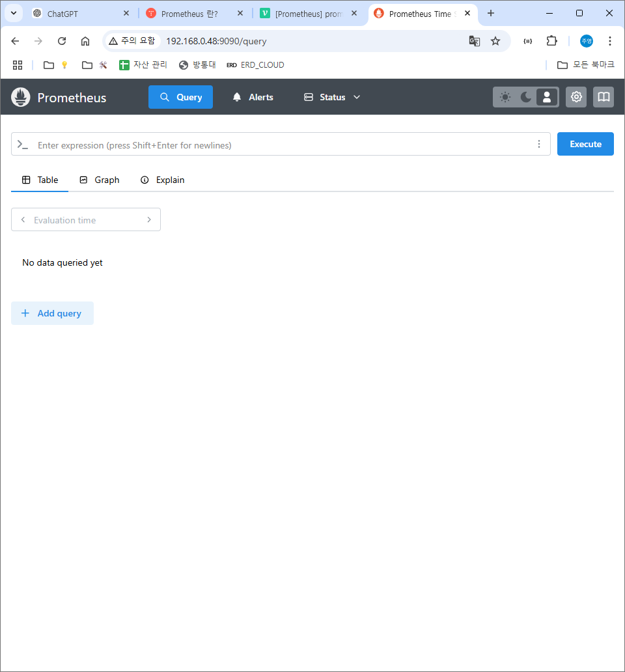Close the Prometheus Time Series tab
The height and width of the screenshot is (672, 625).
click(467, 13)
